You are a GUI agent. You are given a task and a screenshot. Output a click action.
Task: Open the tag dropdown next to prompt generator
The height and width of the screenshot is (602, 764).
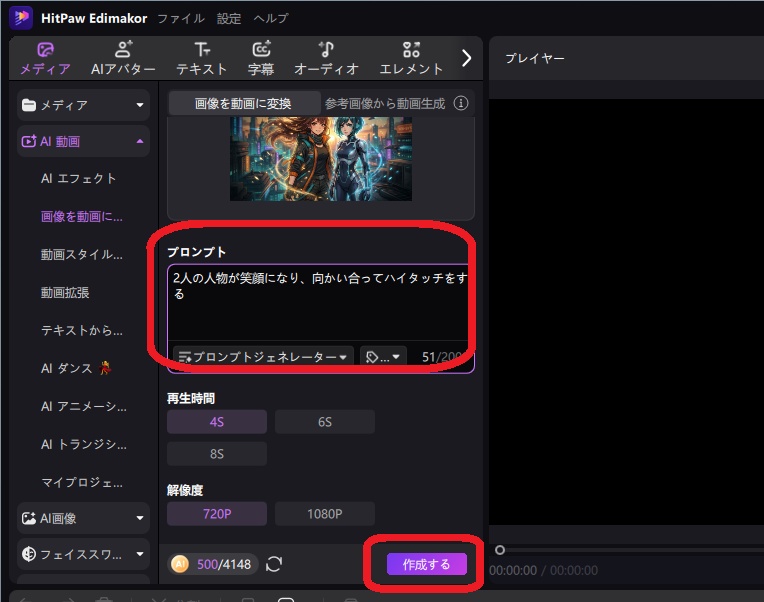click(x=383, y=357)
